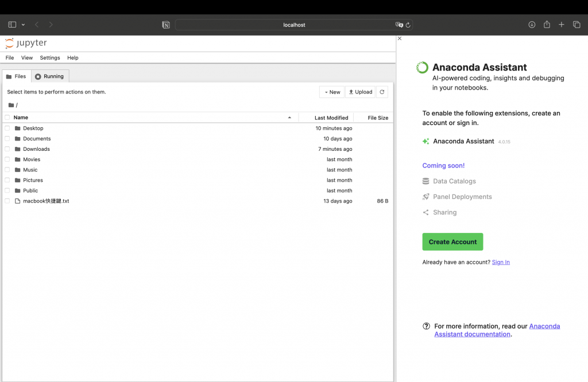Open the Documents folder name
This screenshot has height=382, width=588.
tap(37, 139)
